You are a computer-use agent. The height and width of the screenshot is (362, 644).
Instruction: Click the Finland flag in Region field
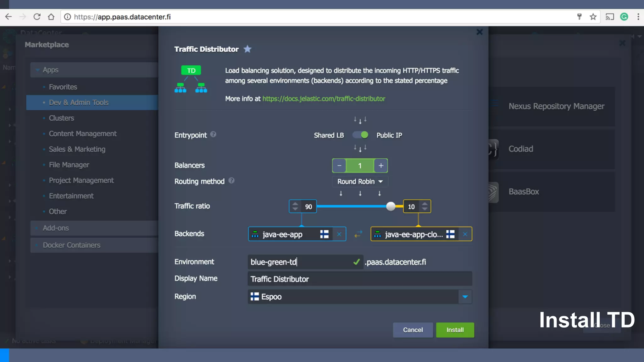pos(254,296)
